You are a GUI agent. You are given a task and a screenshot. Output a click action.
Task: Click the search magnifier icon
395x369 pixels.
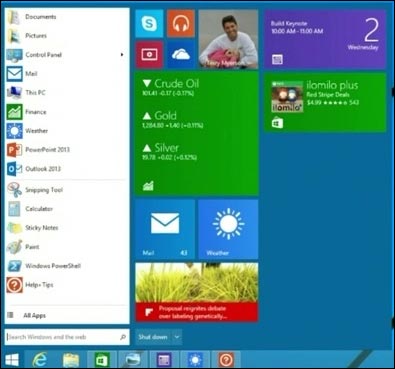coord(123,337)
